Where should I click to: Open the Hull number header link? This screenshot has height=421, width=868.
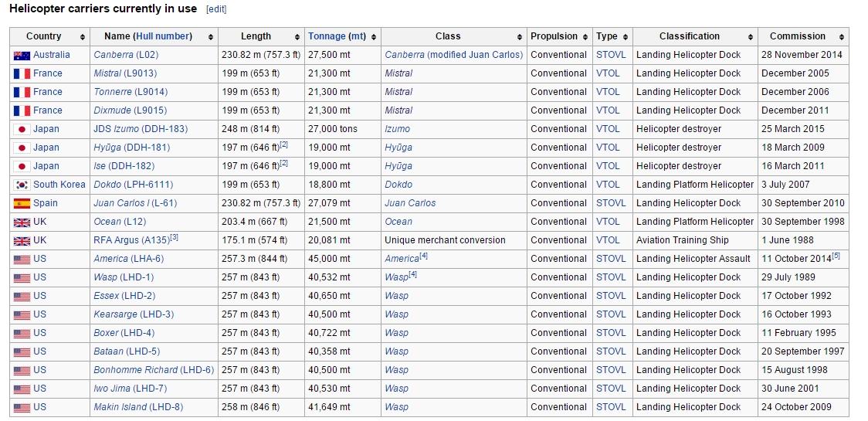point(164,36)
